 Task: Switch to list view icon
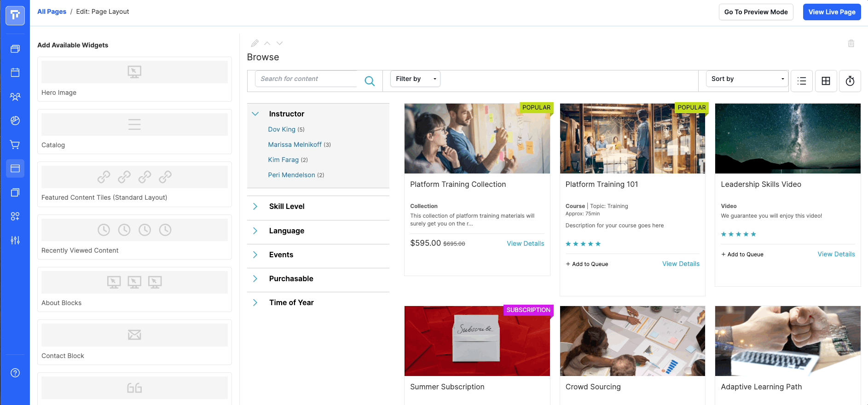(x=802, y=81)
